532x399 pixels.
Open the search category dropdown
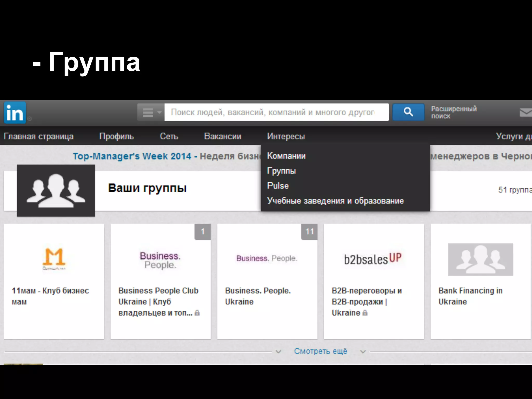[151, 112]
